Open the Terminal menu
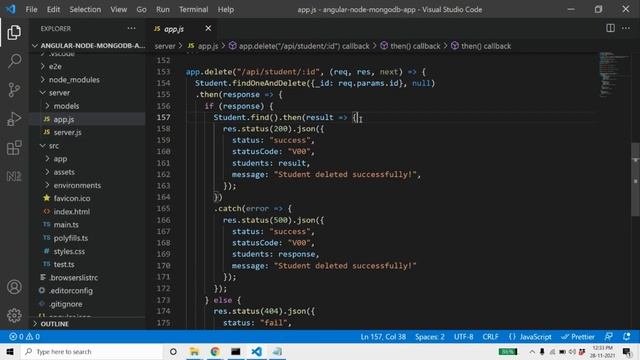This screenshot has height=360, width=640. coord(193,9)
